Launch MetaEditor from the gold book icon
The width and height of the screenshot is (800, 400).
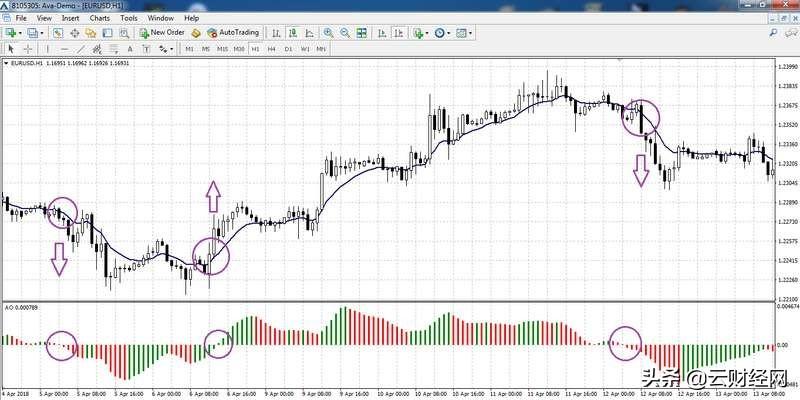pyautogui.click(x=195, y=33)
